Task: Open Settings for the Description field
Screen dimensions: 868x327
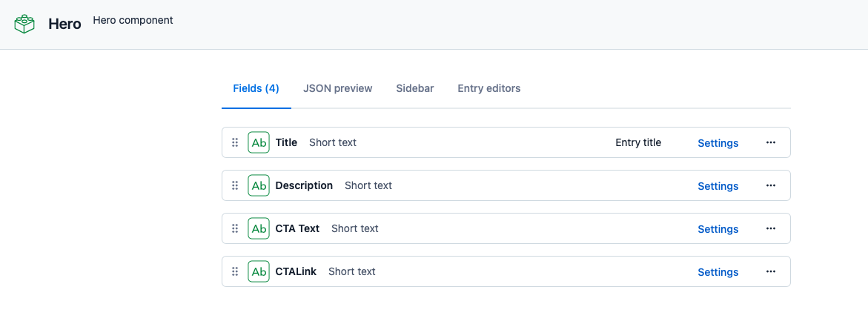Action: tap(718, 186)
